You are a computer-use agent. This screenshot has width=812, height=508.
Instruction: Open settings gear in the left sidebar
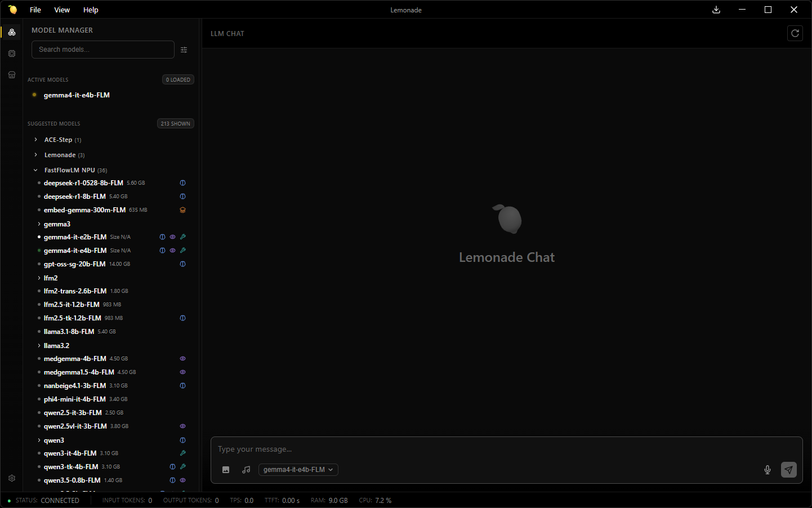pos(12,478)
